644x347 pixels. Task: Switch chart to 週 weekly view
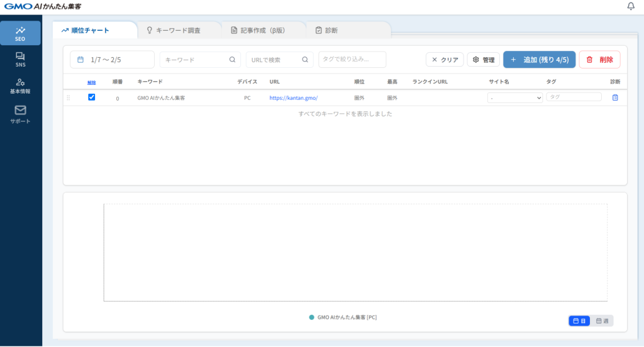coord(602,321)
